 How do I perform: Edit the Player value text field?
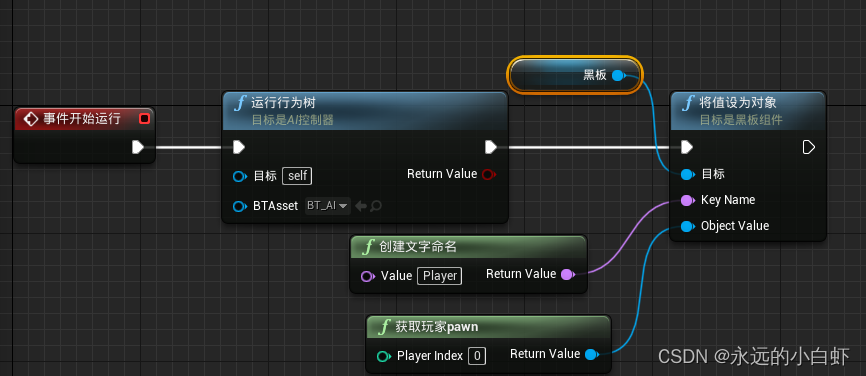(x=440, y=276)
